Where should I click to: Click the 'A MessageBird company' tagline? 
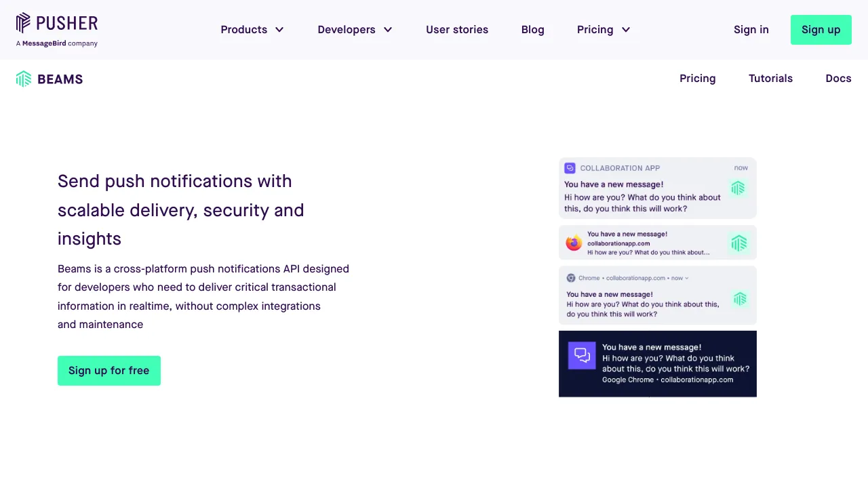click(x=57, y=43)
